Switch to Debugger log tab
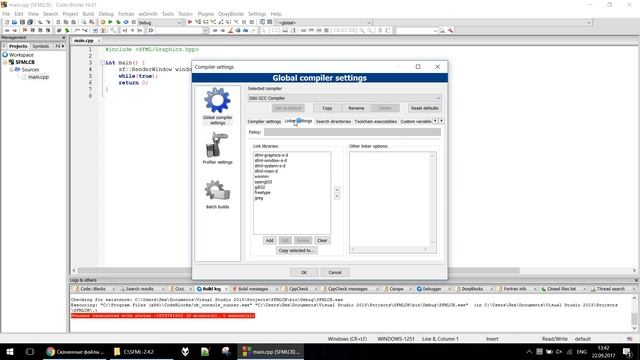Viewport: 640px width, 360px height. [x=431, y=289]
